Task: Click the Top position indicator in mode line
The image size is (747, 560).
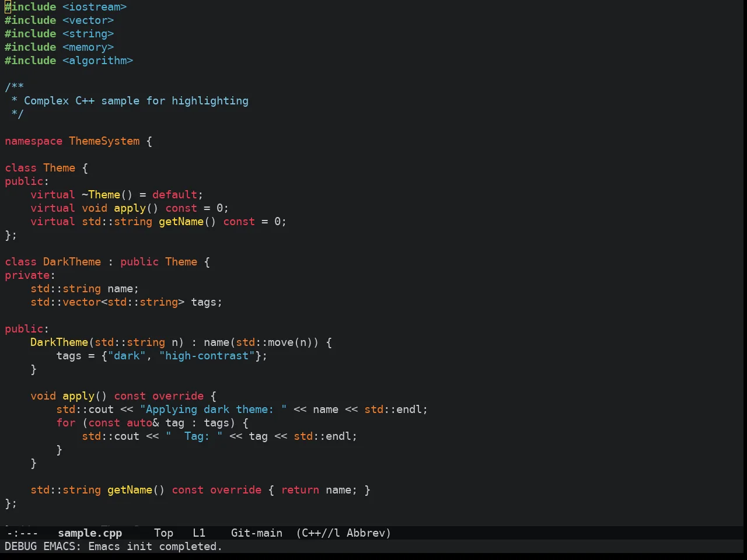Action: 163,533
